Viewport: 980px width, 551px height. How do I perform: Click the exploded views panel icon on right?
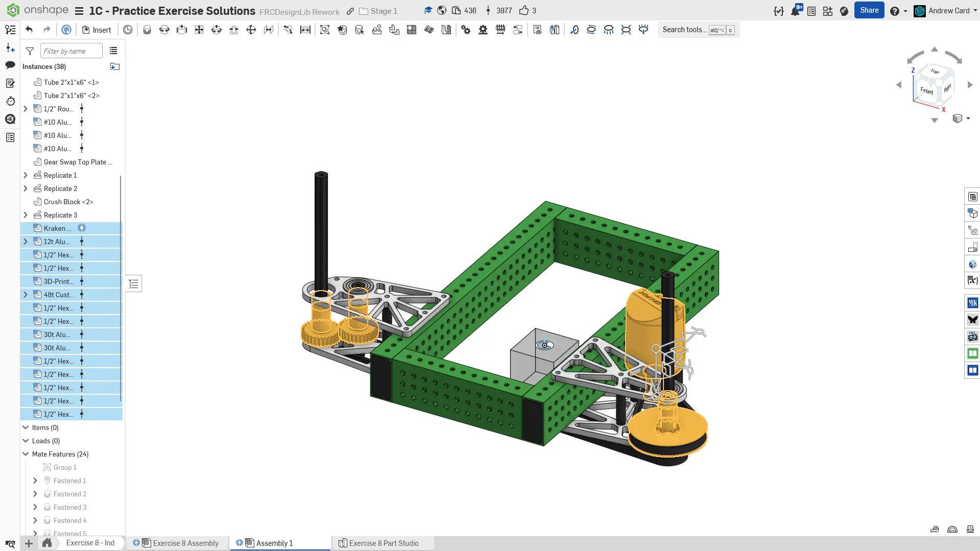click(x=973, y=230)
